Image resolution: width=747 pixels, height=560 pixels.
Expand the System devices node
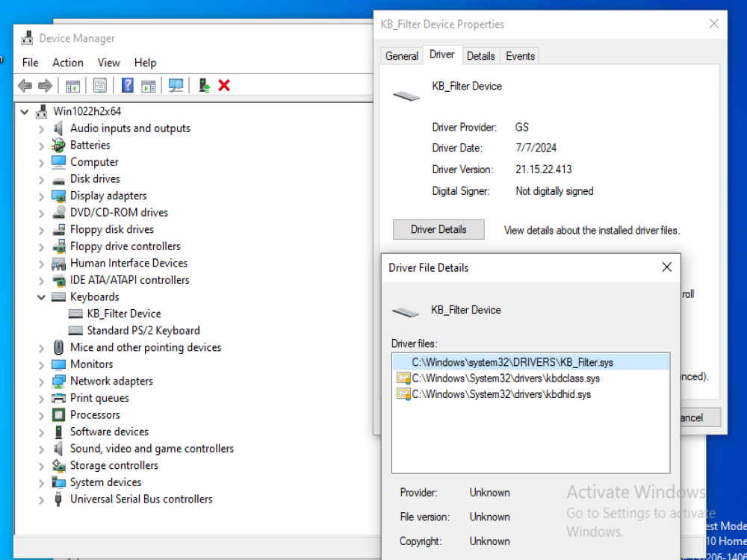(x=41, y=483)
